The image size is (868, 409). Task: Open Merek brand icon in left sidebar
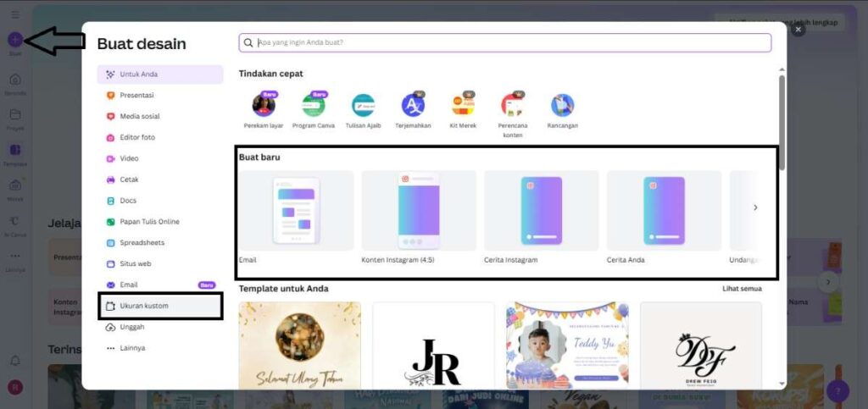pyautogui.click(x=15, y=185)
